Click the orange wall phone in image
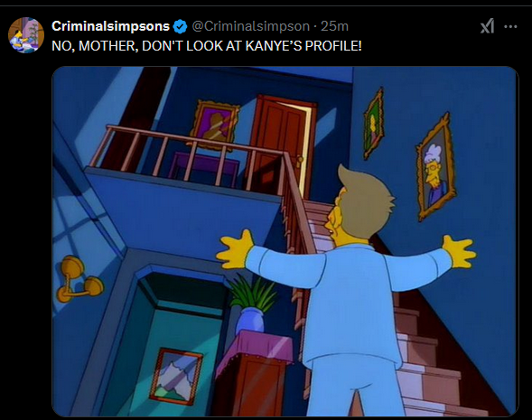Viewport: 532px width, 420px height. (x=79, y=279)
